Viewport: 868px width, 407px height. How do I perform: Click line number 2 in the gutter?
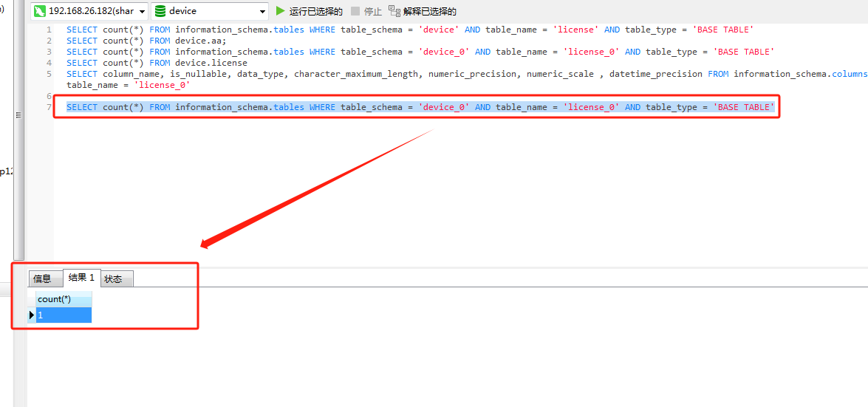tap(49, 41)
